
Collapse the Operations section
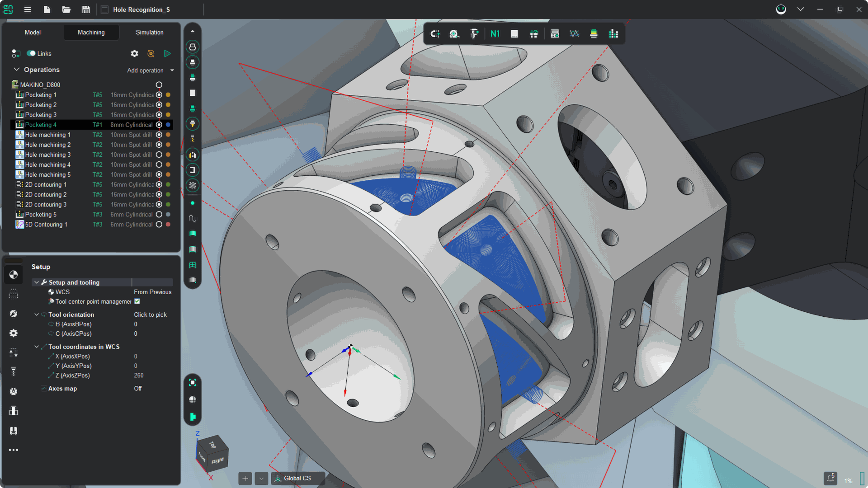(17, 70)
